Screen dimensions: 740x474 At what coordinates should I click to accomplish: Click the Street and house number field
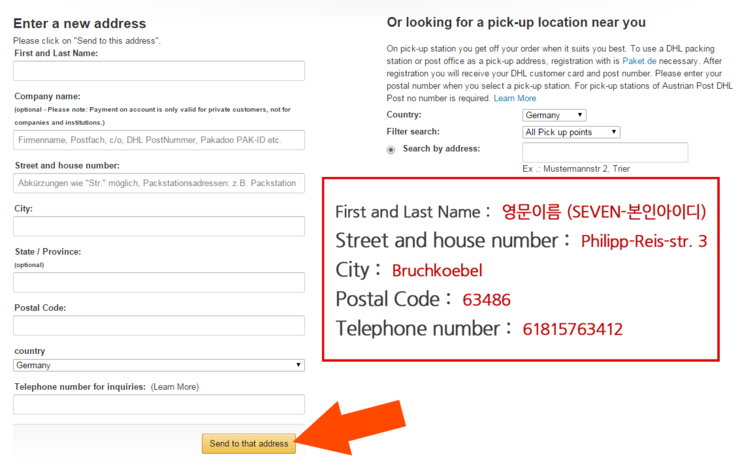tap(159, 183)
